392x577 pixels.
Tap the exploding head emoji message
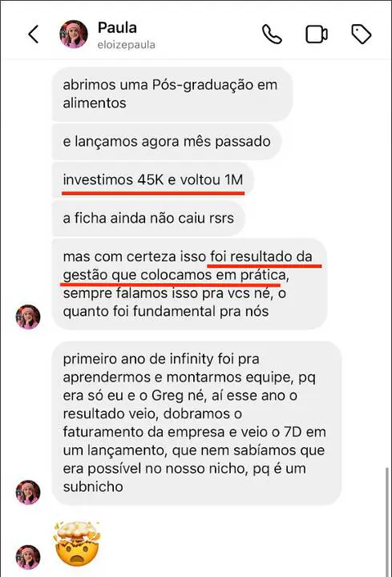(78, 544)
